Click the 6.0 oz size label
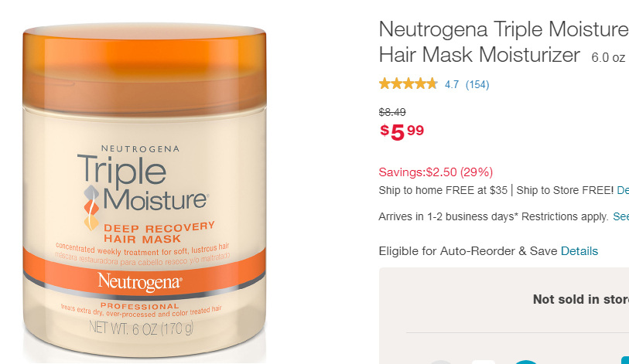The width and height of the screenshot is (629, 364). [608, 57]
